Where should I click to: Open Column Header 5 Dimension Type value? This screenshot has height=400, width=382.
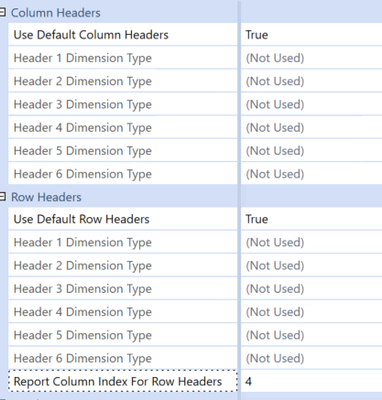(312, 151)
